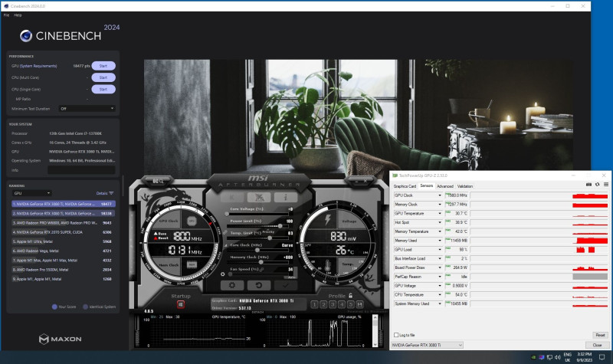The height and width of the screenshot is (364, 613).
Task: Open the Ranking GPU category dropdown
Action: [x=31, y=193]
